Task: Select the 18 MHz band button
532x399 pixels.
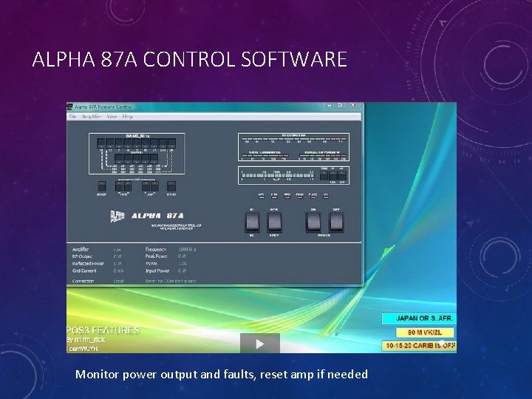Action: [x=145, y=143]
